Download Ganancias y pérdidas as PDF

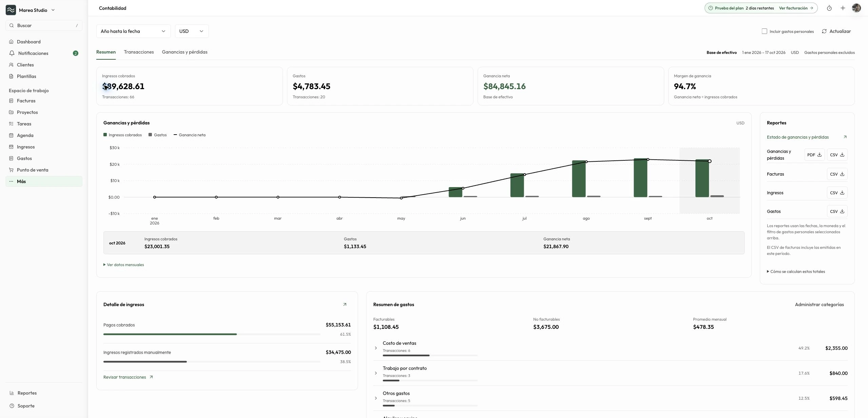pyautogui.click(x=814, y=155)
